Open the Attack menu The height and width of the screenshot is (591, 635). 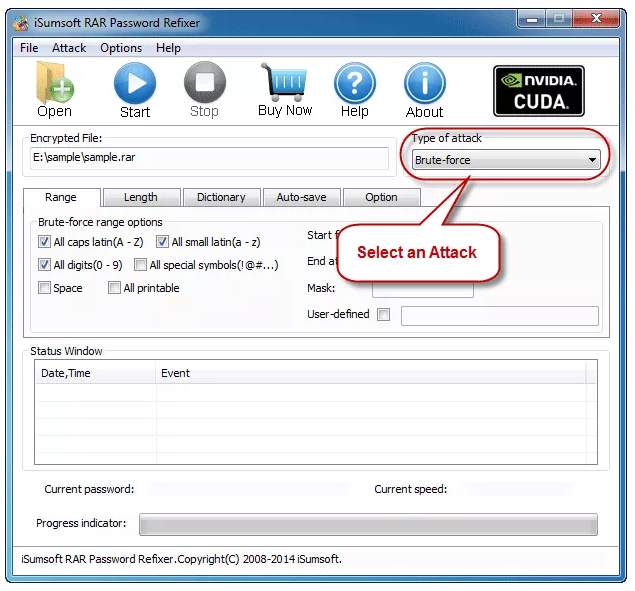pyautogui.click(x=69, y=48)
